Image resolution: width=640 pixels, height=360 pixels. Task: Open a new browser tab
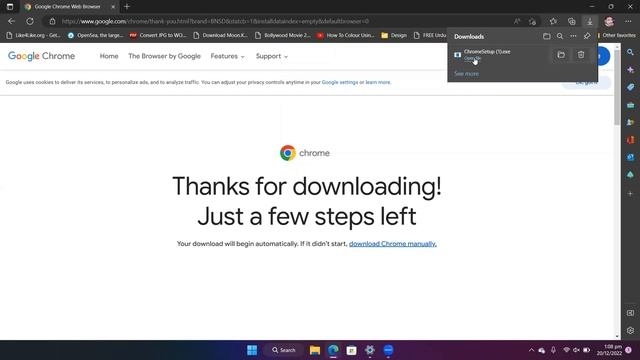[x=127, y=7]
